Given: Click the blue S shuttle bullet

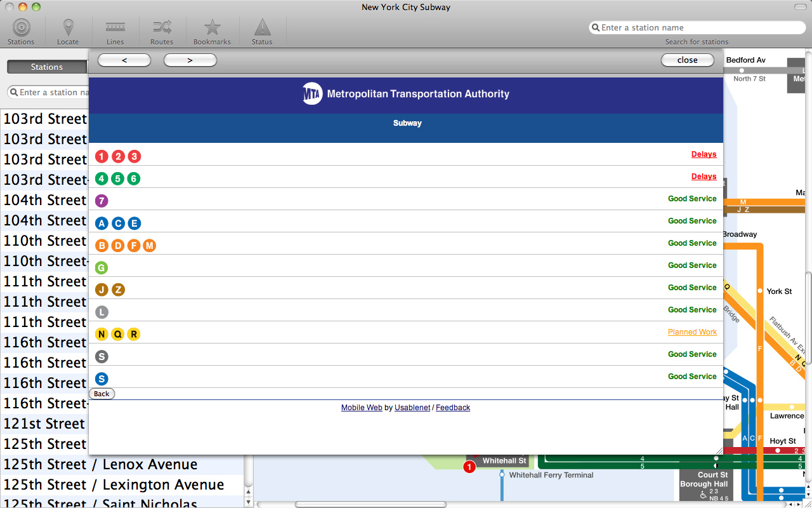Looking at the screenshot, I should pyautogui.click(x=102, y=378).
